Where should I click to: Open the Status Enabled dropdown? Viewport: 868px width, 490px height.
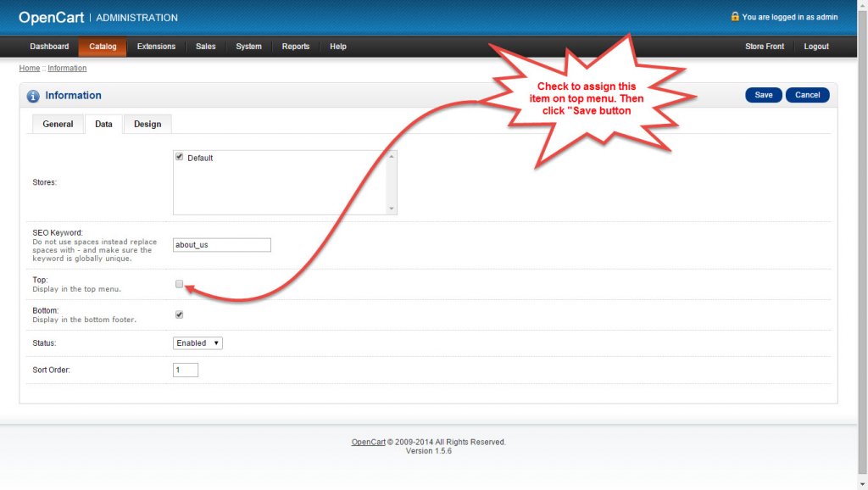(x=198, y=343)
